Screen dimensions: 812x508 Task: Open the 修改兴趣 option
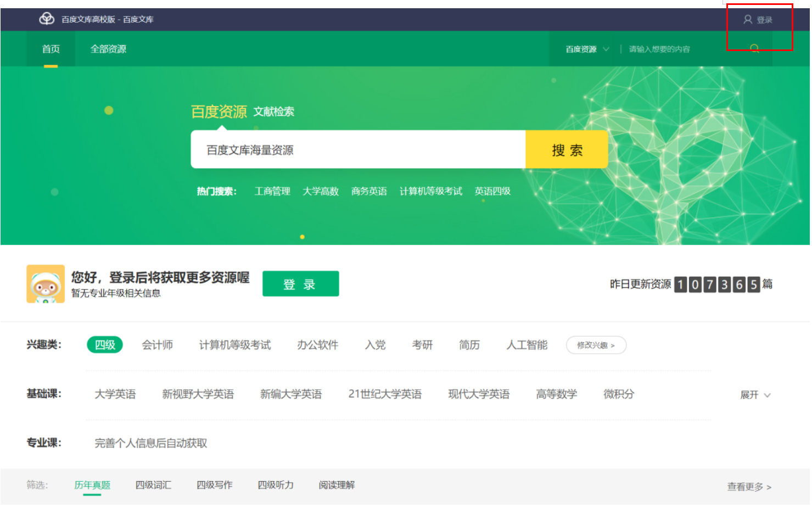596,345
